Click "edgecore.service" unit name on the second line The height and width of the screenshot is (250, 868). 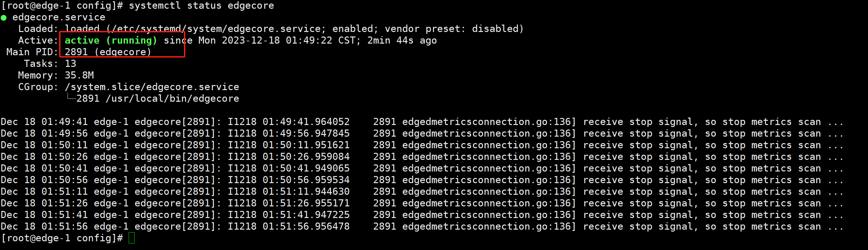point(59,17)
